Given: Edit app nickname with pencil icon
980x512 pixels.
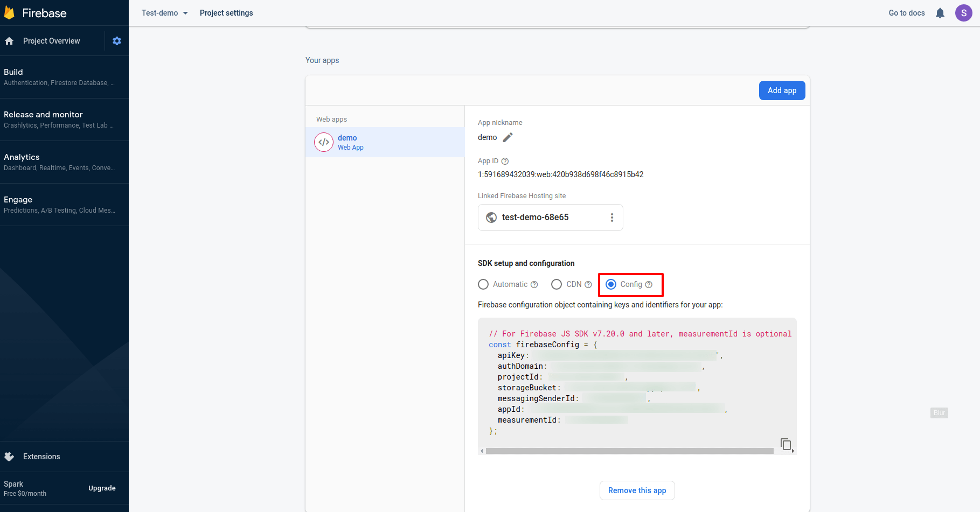Looking at the screenshot, I should (x=508, y=137).
